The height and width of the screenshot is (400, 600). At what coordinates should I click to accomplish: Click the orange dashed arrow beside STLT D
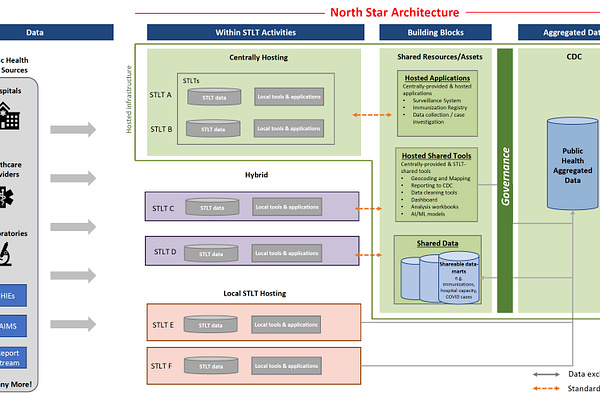coord(368,255)
